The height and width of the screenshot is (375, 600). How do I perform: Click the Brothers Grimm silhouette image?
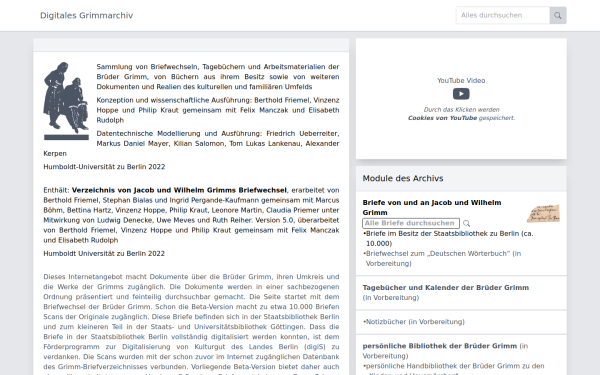pos(66,101)
